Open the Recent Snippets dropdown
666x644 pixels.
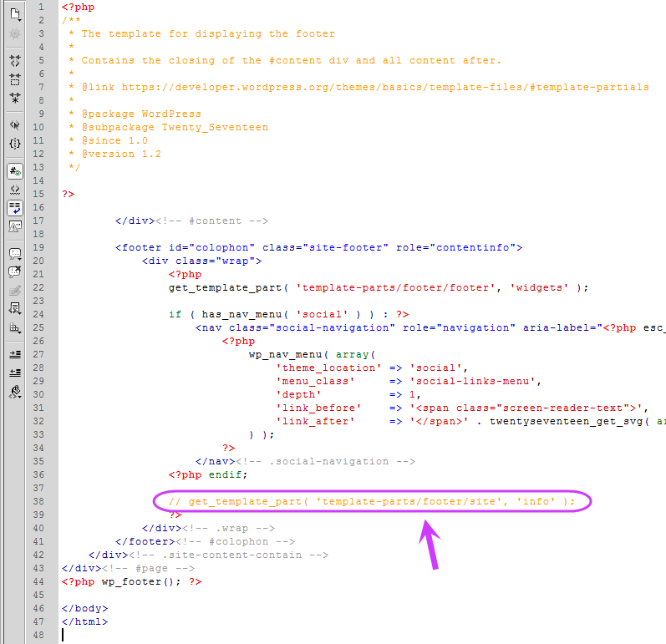(15, 308)
